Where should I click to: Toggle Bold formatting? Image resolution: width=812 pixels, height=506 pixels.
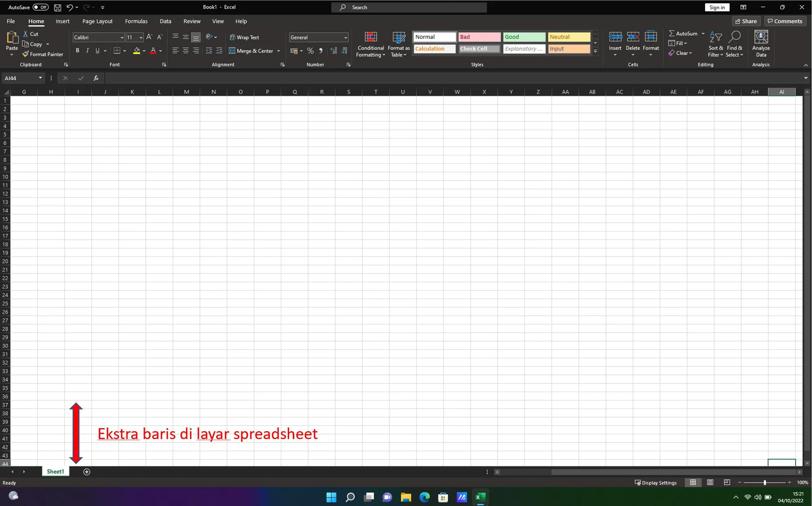click(x=77, y=51)
